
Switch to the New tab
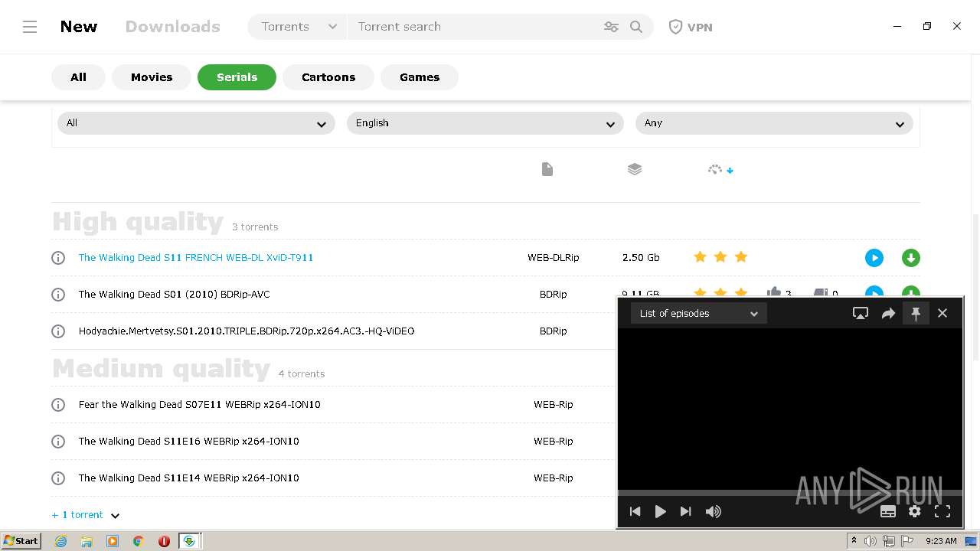coord(79,27)
